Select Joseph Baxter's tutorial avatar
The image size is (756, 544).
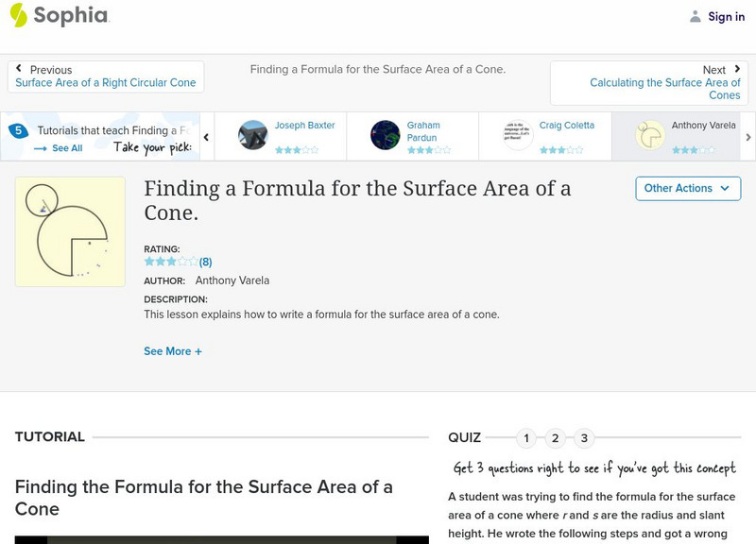pos(253,135)
